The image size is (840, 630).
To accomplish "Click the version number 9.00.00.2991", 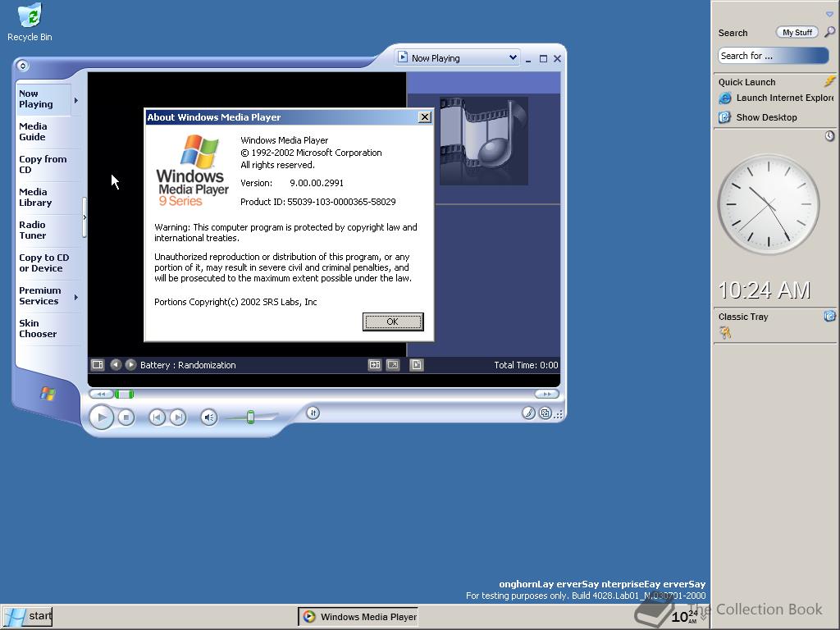I will (317, 183).
